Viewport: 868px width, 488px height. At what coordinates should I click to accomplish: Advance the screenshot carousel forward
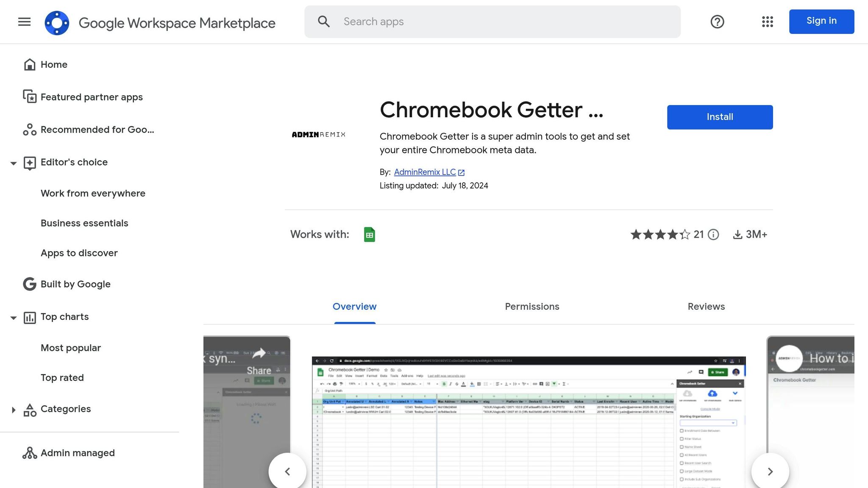point(770,471)
